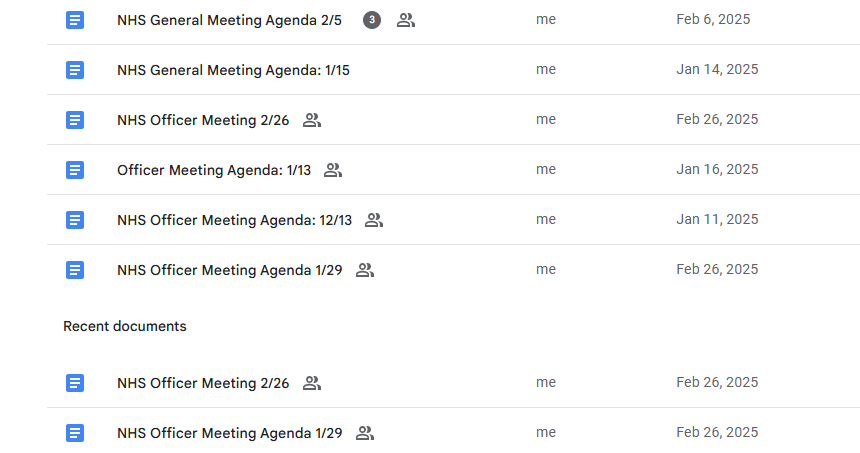Click the doc icon of the first NHS Officer Meeting 2/26
The image size is (860, 453).
(x=75, y=120)
